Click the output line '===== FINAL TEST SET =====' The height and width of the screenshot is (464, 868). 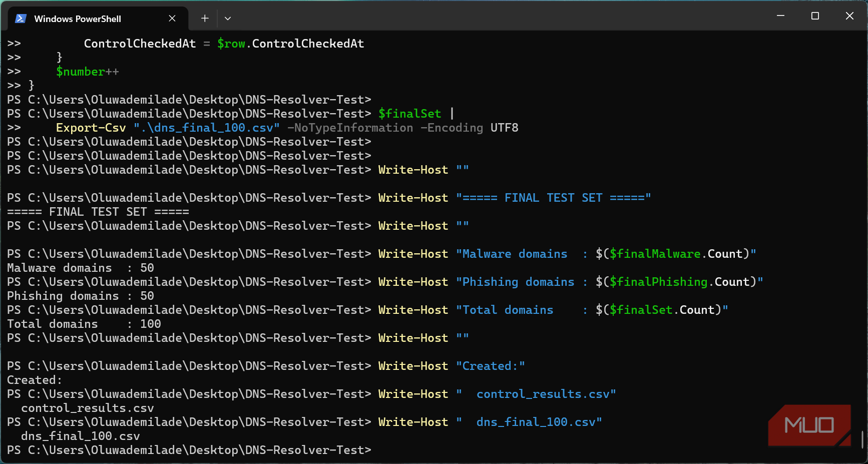98,212
